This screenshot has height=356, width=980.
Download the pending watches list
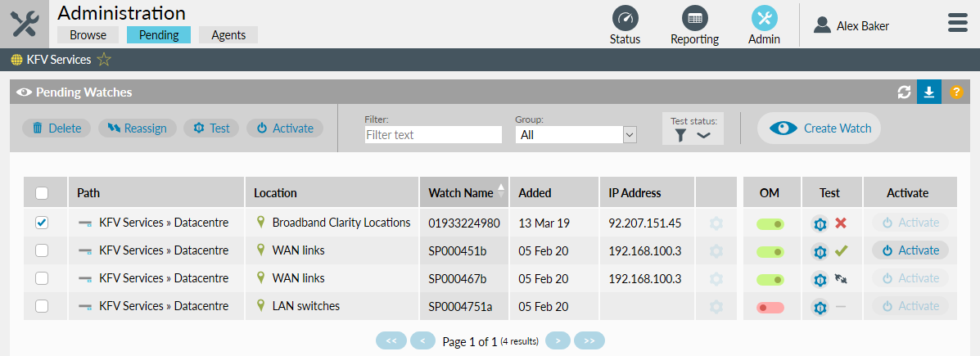928,92
